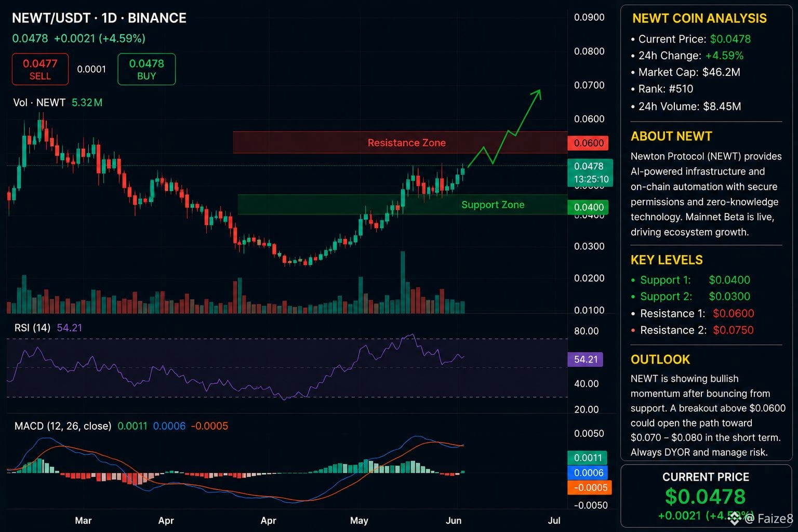Select the NEWT/USDT · 1D · BINANCE symbol title

(x=99, y=18)
